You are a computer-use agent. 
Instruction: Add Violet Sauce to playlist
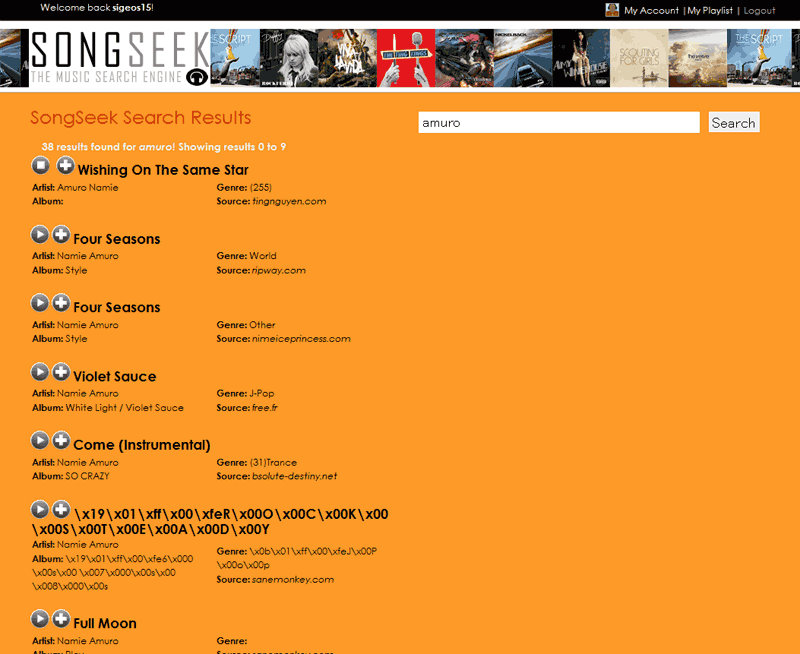(x=61, y=371)
